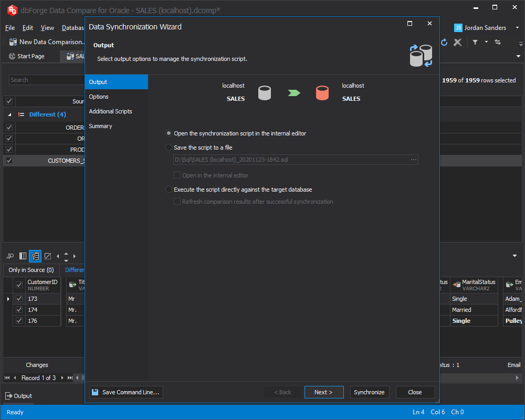The height and width of the screenshot is (420, 525).
Task: Select Execute script directly against target database
Action: [x=169, y=190]
